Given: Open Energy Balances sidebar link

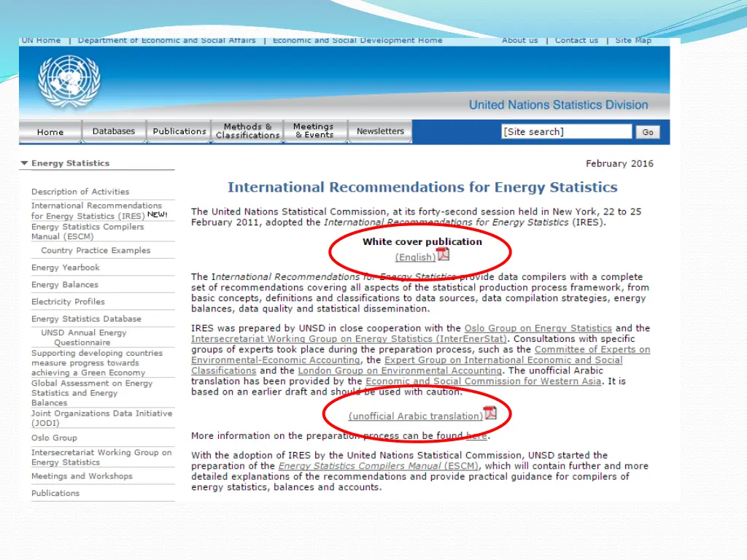Looking at the screenshot, I should 65,285.
